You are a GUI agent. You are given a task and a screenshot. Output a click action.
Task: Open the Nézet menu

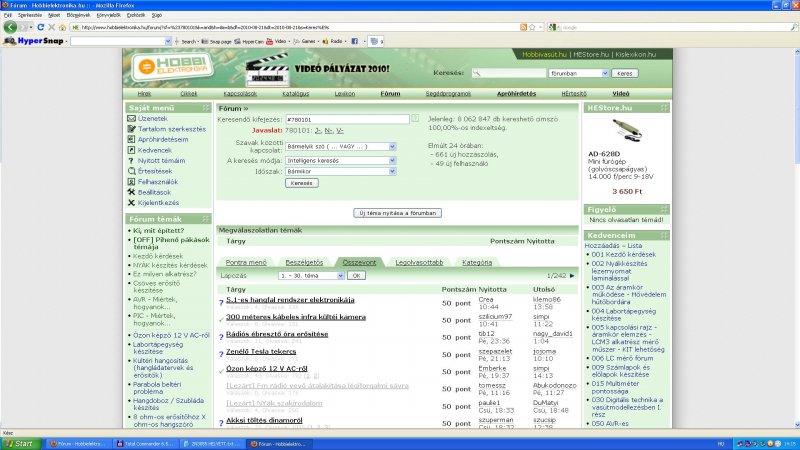[x=54, y=15]
